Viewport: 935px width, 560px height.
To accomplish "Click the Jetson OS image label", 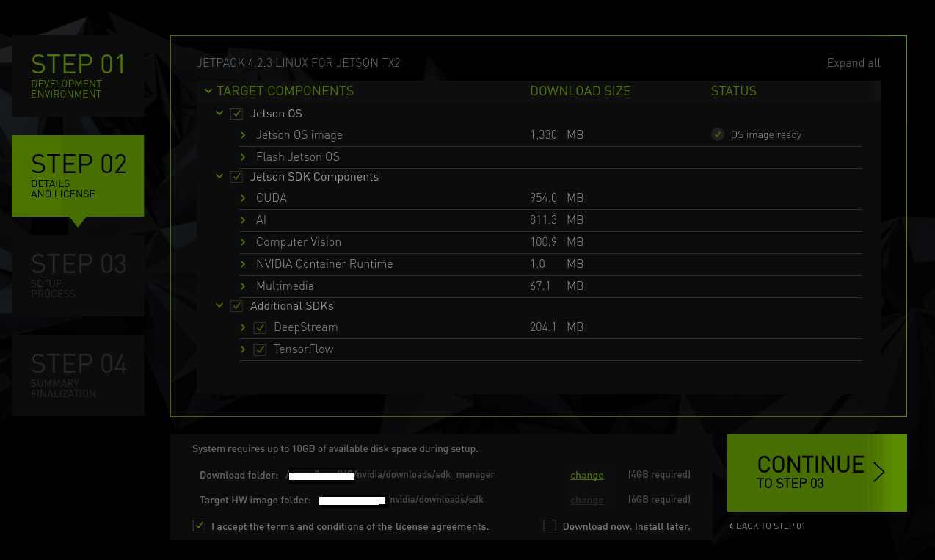I will point(299,135).
